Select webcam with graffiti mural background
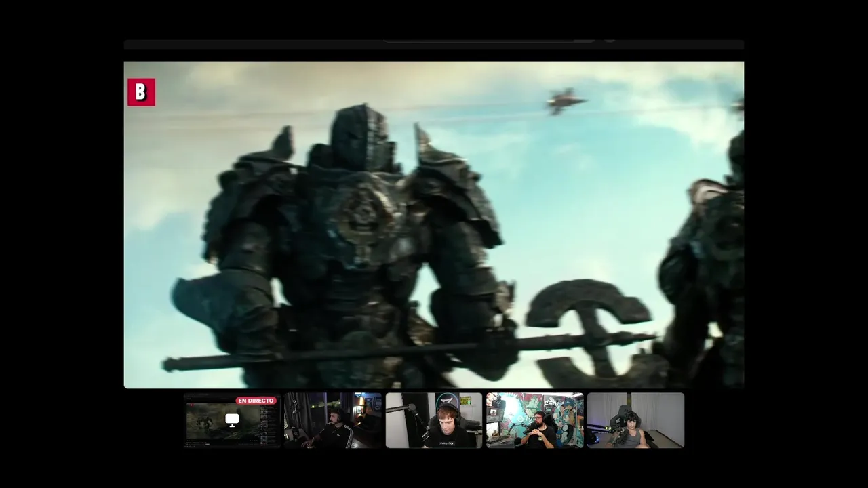Image resolution: width=868 pixels, height=488 pixels. tap(535, 420)
